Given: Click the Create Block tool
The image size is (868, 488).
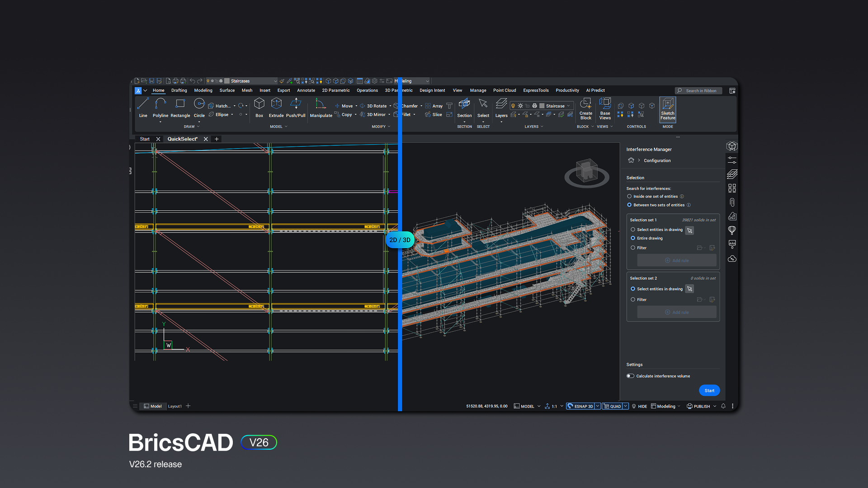Looking at the screenshot, I should (x=585, y=108).
